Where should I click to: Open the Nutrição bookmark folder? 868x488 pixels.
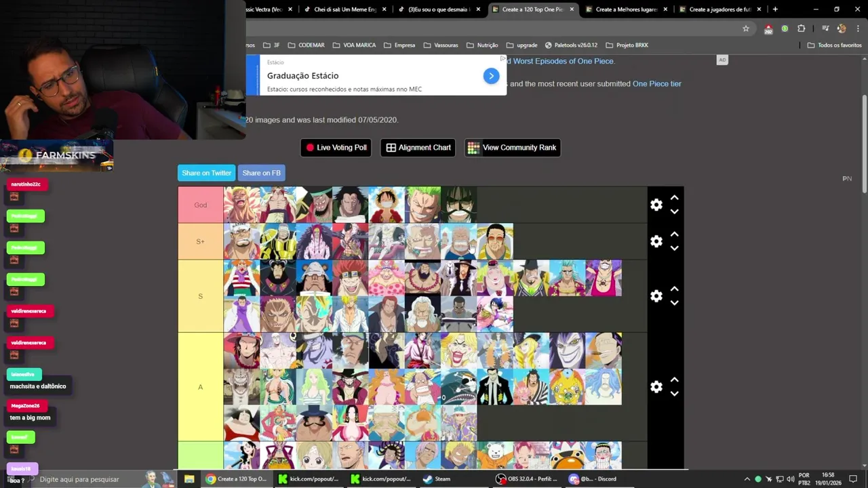pos(482,45)
